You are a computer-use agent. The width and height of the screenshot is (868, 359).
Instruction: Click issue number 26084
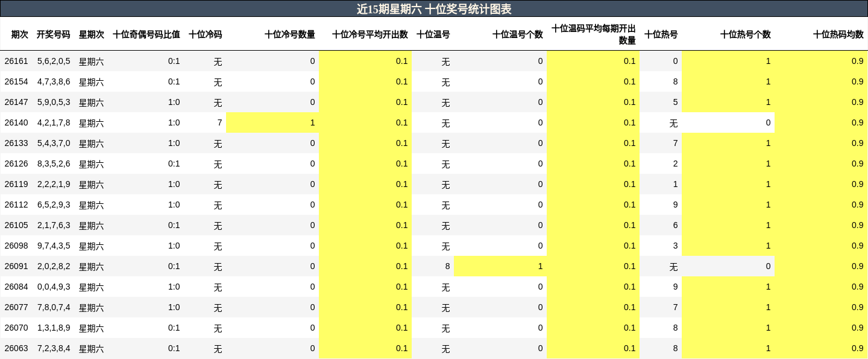(16, 287)
